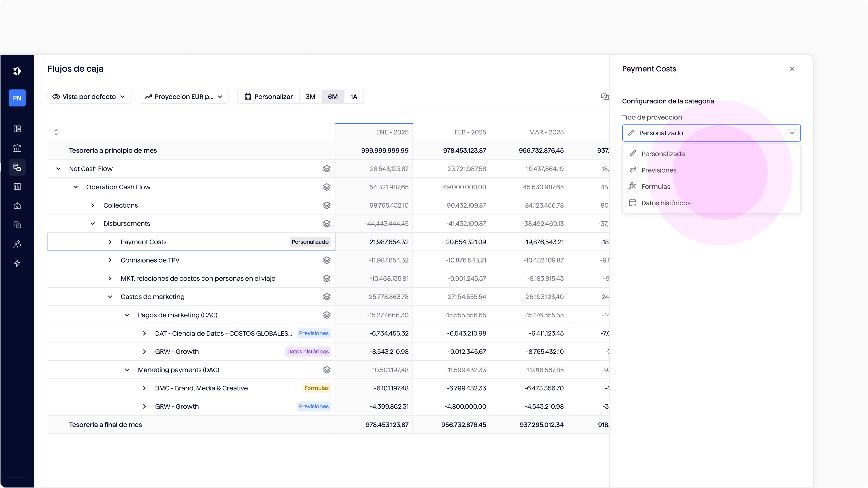Viewport: 868px width, 488px height.
Task: Expand GRW - Growth Datos históricos row
Action: coord(144,352)
